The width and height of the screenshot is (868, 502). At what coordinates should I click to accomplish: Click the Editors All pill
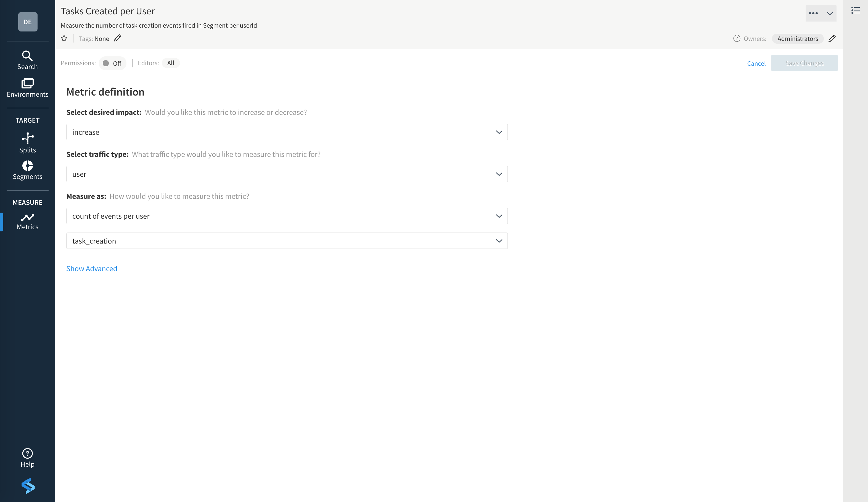pyautogui.click(x=171, y=63)
